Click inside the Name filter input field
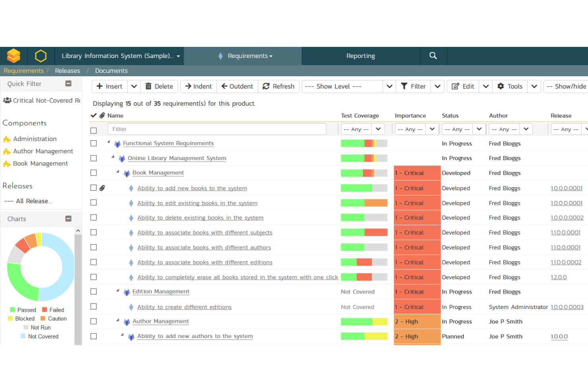Viewport: 588px width, 392px height. [217, 129]
